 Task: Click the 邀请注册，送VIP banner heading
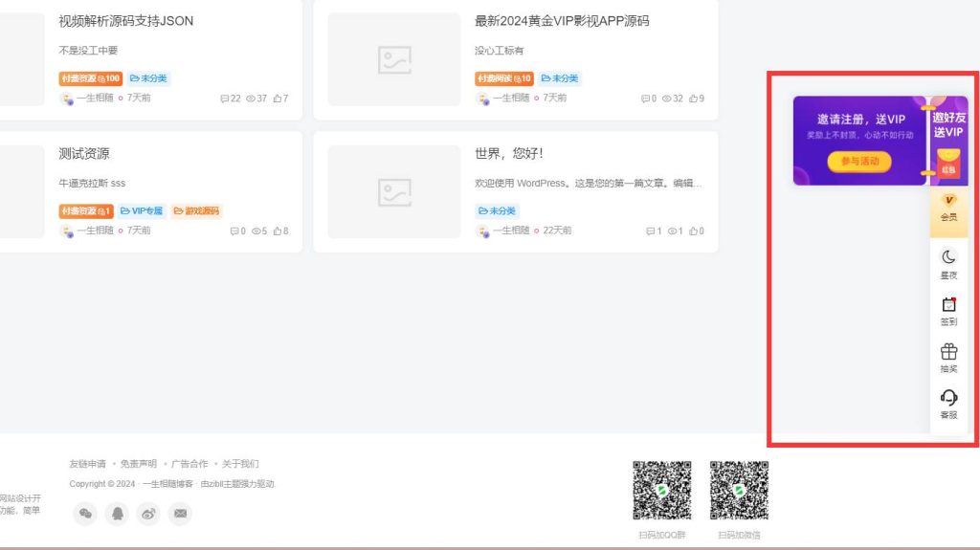click(x=860, y=119)
